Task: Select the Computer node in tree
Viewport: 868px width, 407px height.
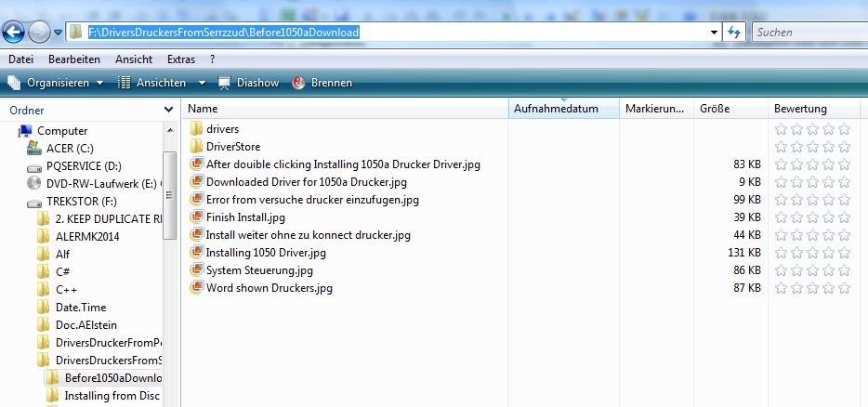Action: tap(53, 131)
